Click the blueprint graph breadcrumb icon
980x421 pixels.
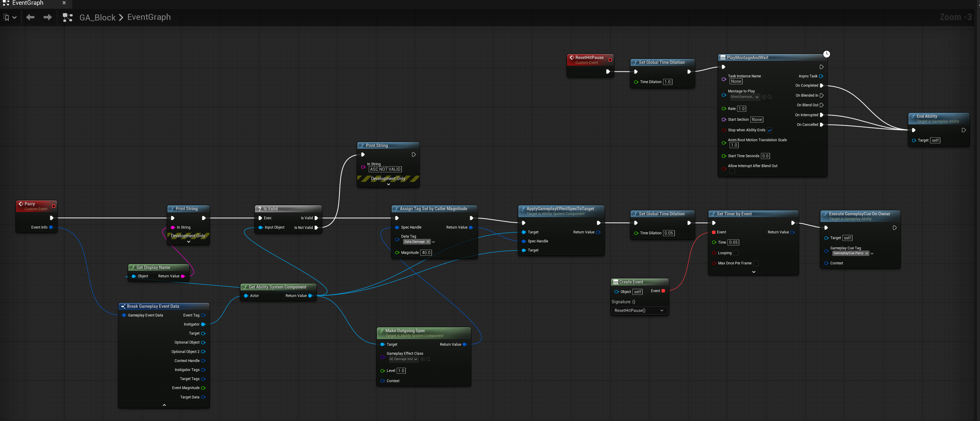68,17
